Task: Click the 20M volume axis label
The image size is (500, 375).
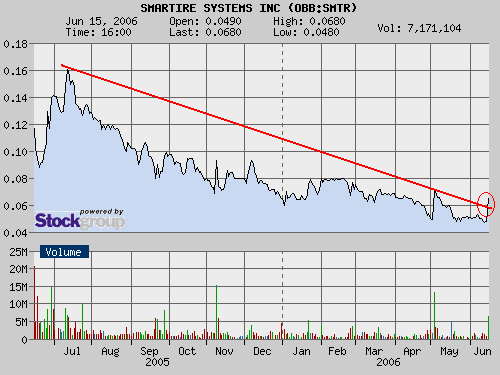Action: point(18,269)
